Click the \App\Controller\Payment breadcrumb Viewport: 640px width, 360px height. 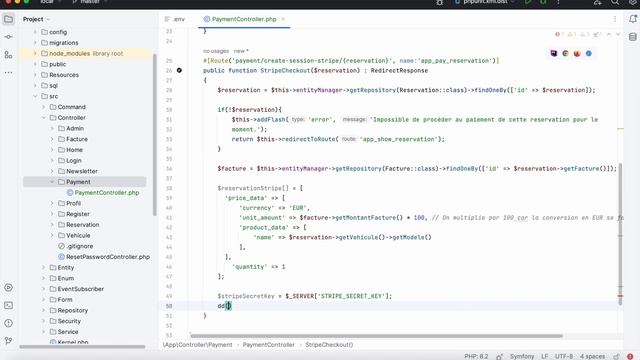click(198, 345)
